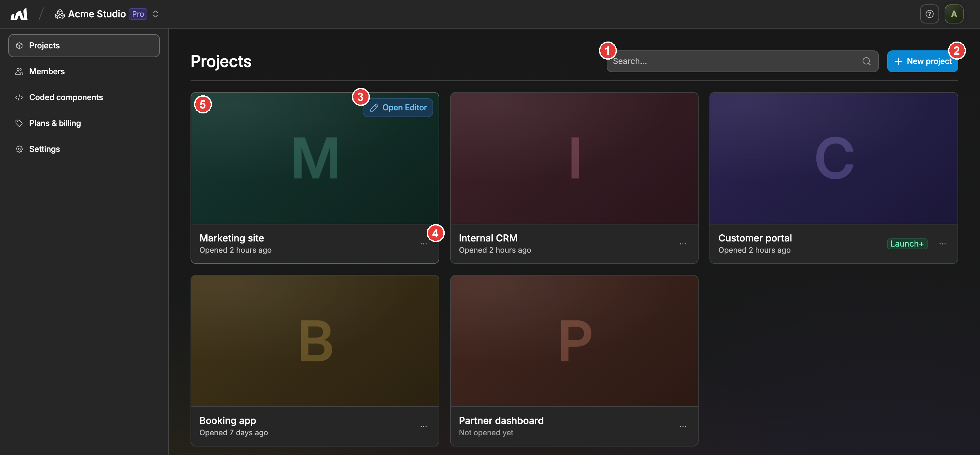Click 'Not opened yet' text
The height and width of the screenshot is (455, 980).
tap(486, 433)
